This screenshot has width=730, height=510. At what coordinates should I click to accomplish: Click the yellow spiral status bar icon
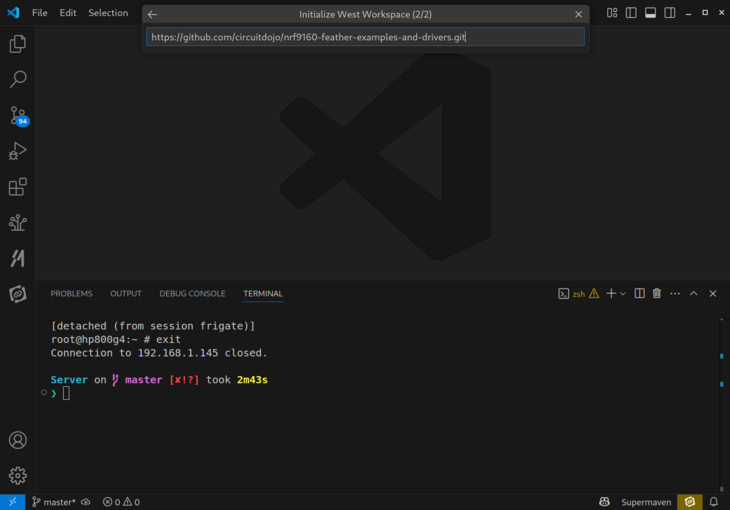(x=689, y=502)
